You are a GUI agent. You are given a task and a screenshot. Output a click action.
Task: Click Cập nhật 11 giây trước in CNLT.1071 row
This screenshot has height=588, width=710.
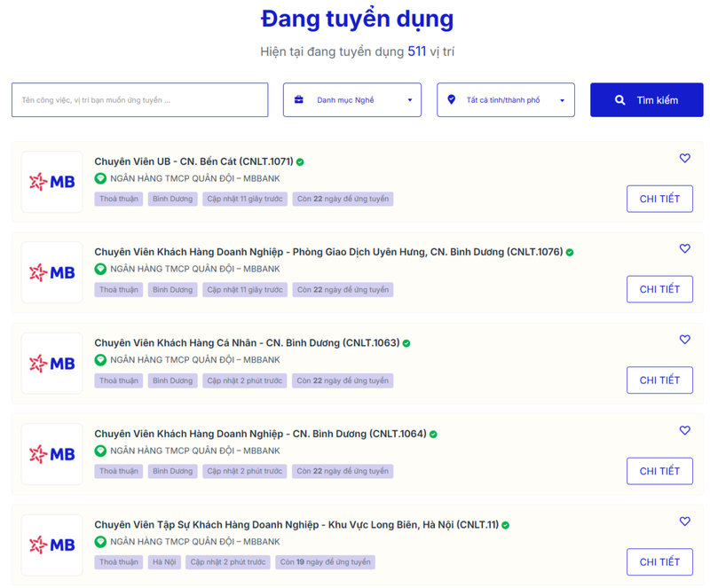click(245, 200)
